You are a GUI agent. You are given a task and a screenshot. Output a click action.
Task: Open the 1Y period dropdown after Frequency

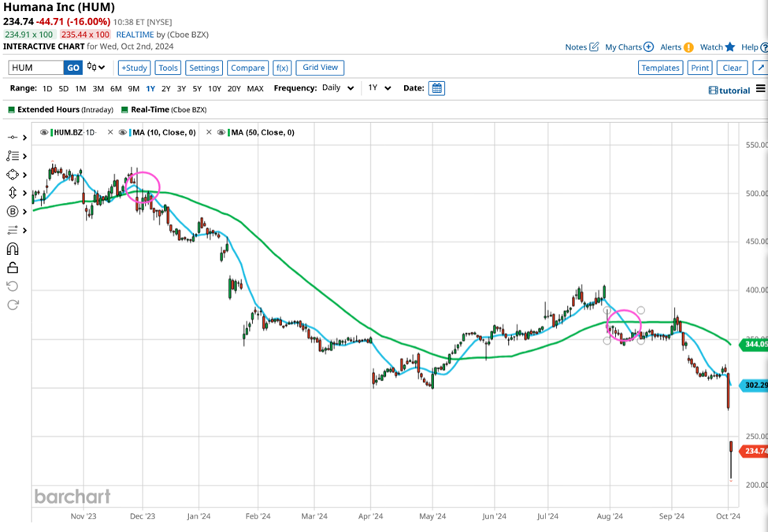point(380,88)
